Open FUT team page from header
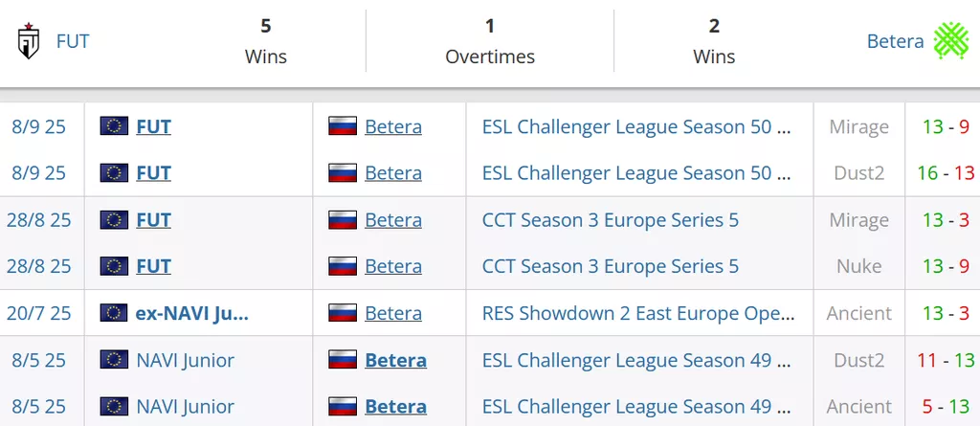The image size is (980, 426). [73, 41]
